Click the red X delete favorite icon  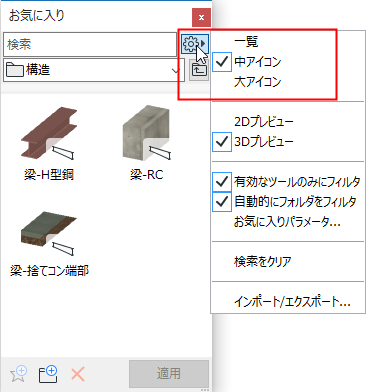pos(78,374)
